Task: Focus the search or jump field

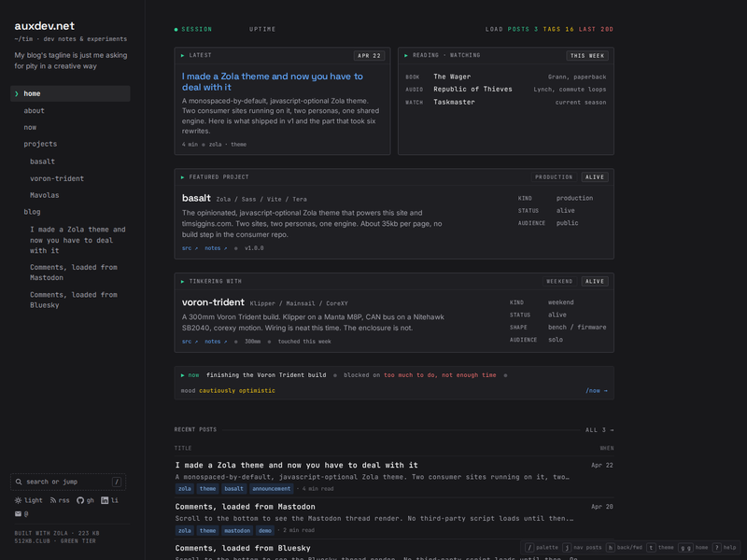Action: [x=68, y=482]
